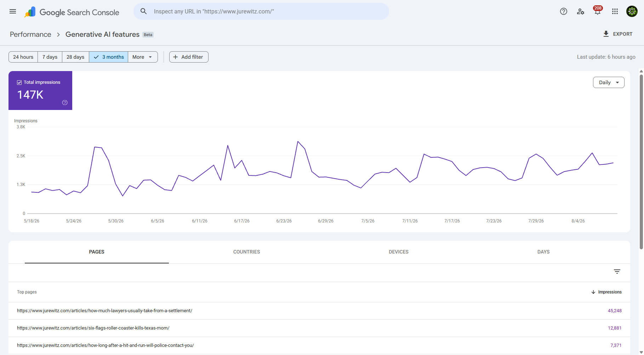Switch to the Devices tab

(399, 252)
